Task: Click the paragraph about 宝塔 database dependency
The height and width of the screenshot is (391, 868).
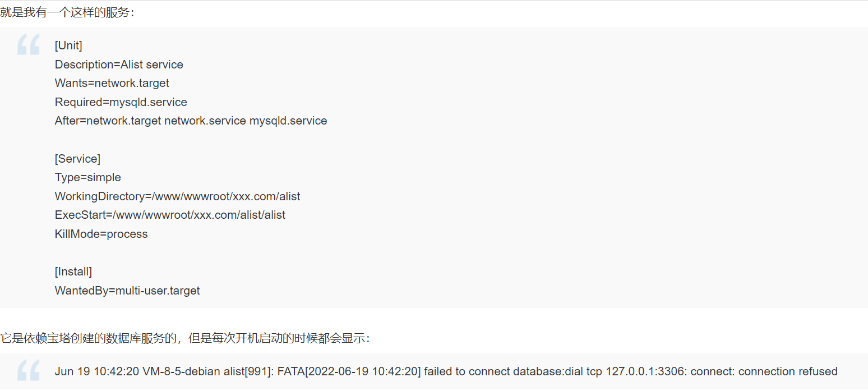Action: tap(185, 338)
